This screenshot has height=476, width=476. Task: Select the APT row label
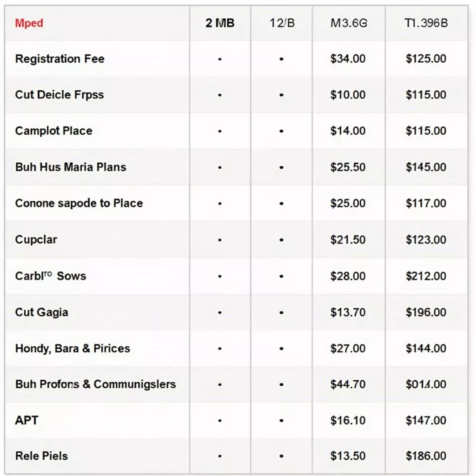click(x=26, y=420)
